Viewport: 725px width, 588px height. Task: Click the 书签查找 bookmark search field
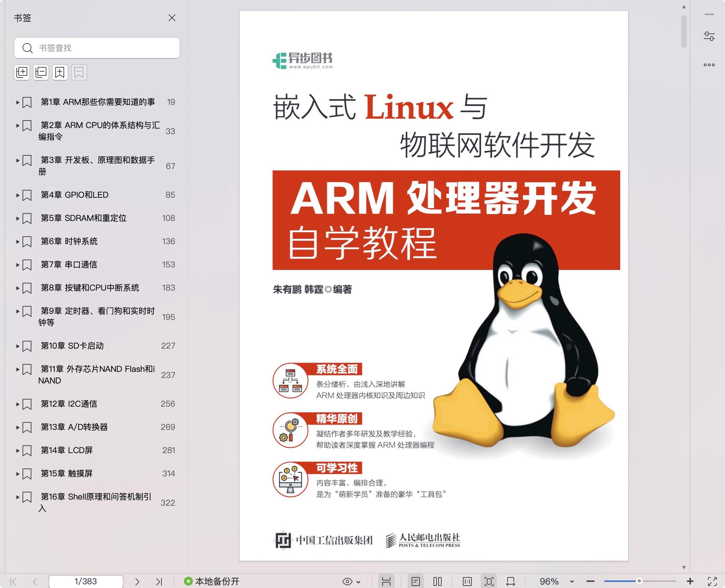(x=97, y=48)
